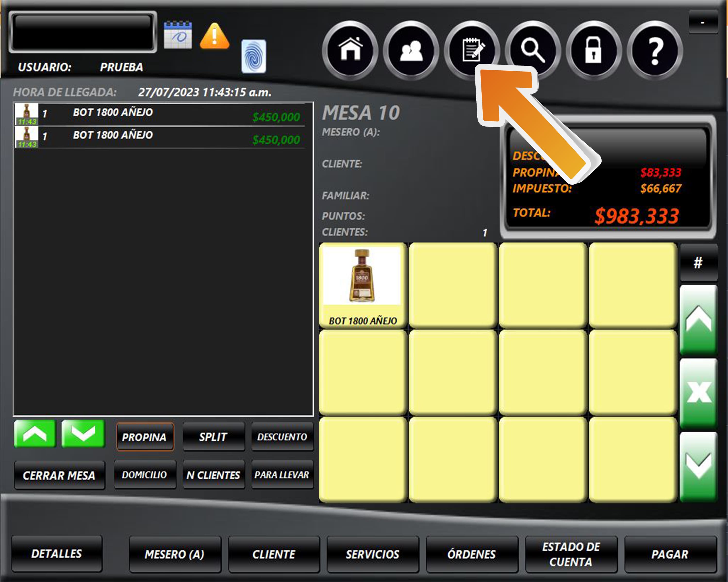Click the magnifying glass search icon
Viewport: 728px width, 582px height.
point(532,50)
